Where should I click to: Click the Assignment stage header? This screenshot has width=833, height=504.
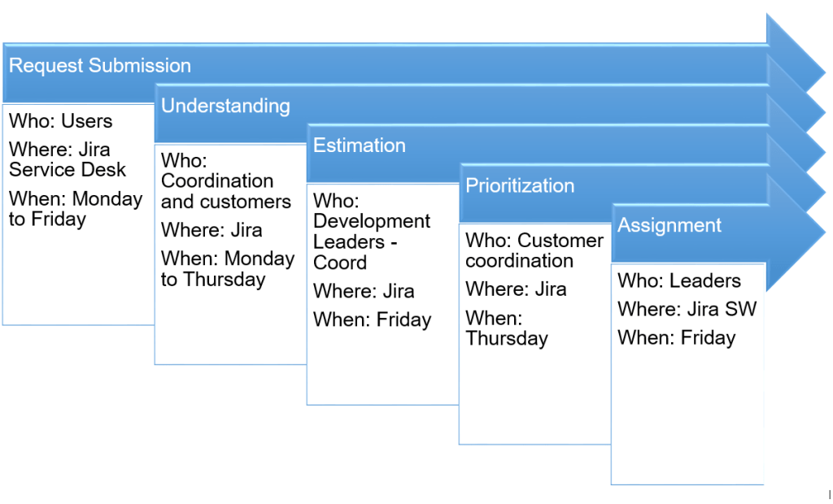click(x=669, y=225)
